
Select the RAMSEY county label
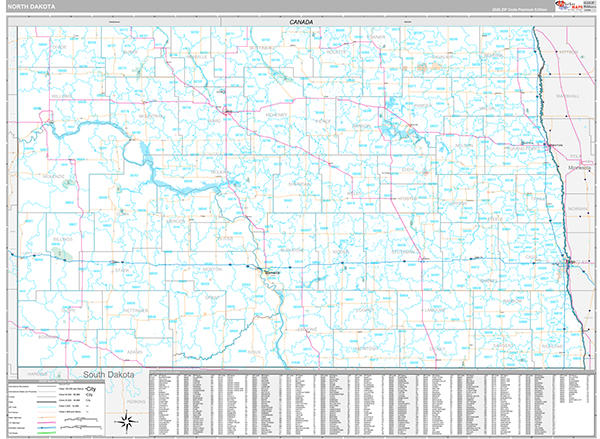[423, 105]
